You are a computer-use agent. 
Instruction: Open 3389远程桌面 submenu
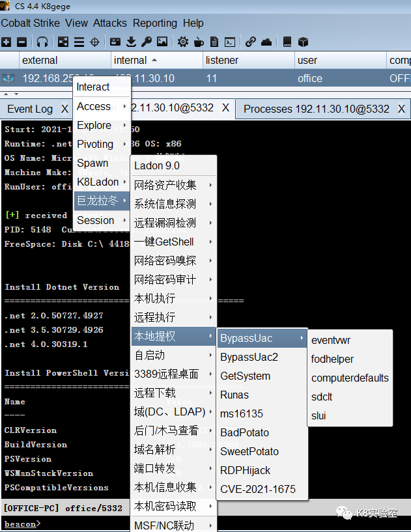pyautogui.click(x=173, y=374)
